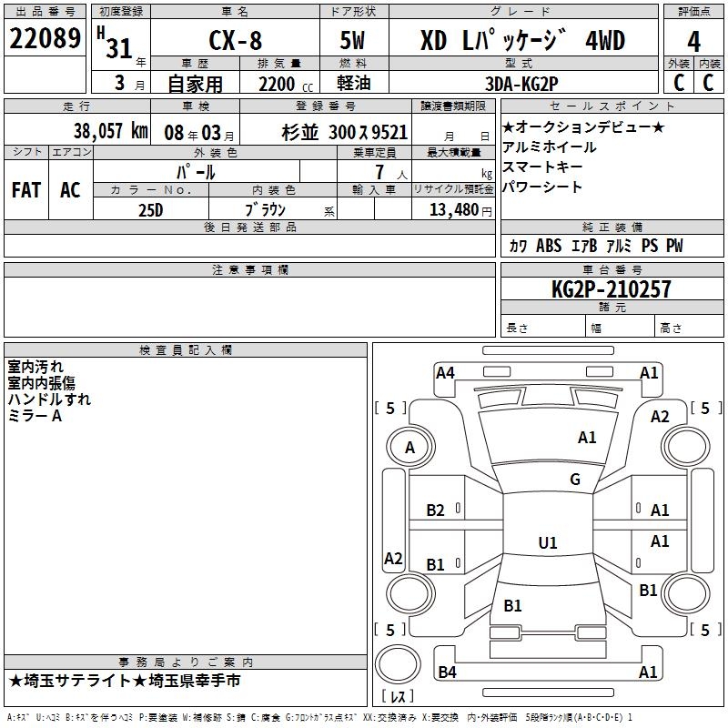Click the A1 hood damage mark
This screenshot has height=728, width=728.
tap(587, 437)
